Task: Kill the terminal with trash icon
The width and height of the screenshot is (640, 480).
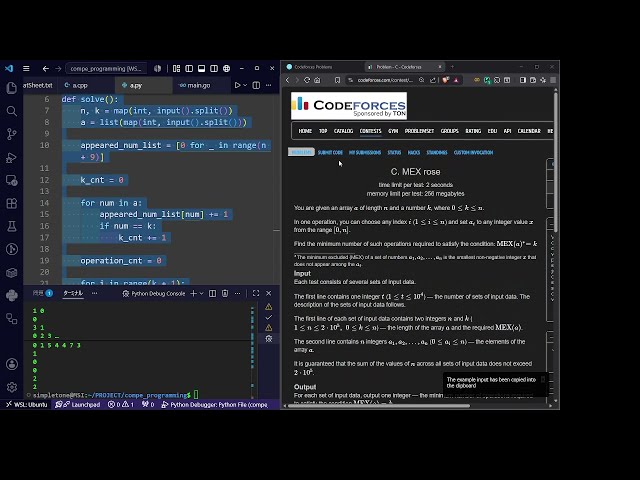Action: [225, 293]
